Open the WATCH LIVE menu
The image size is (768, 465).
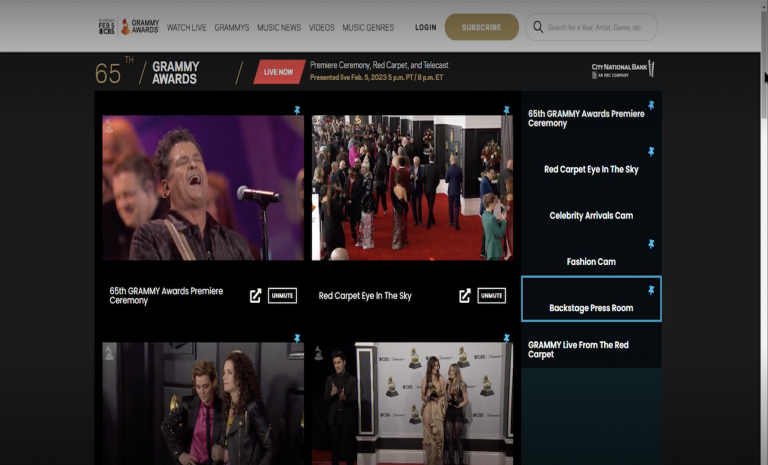pos(187,27)
